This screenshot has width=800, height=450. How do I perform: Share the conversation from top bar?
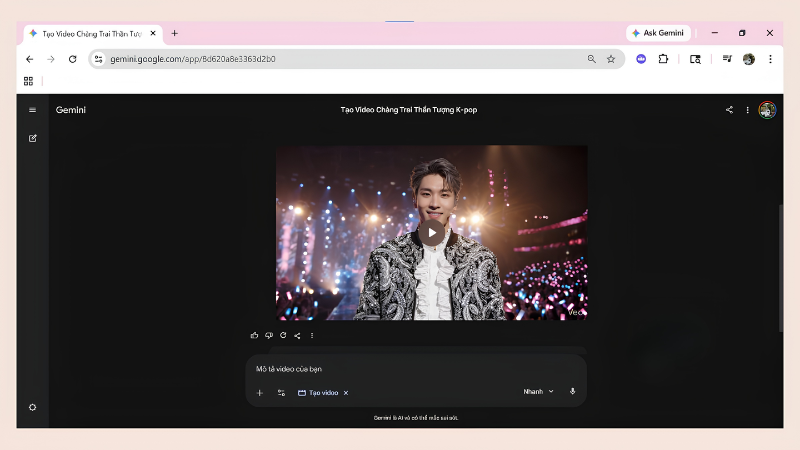pyautogui.click(x=730, y=110)
